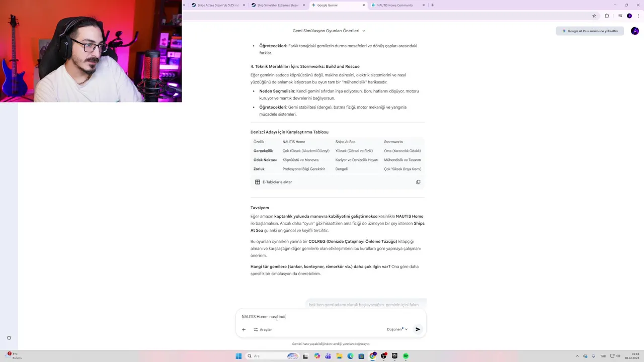Select Gerçekçilik row label in table
The image size is (644, 362).
[263, 151]
